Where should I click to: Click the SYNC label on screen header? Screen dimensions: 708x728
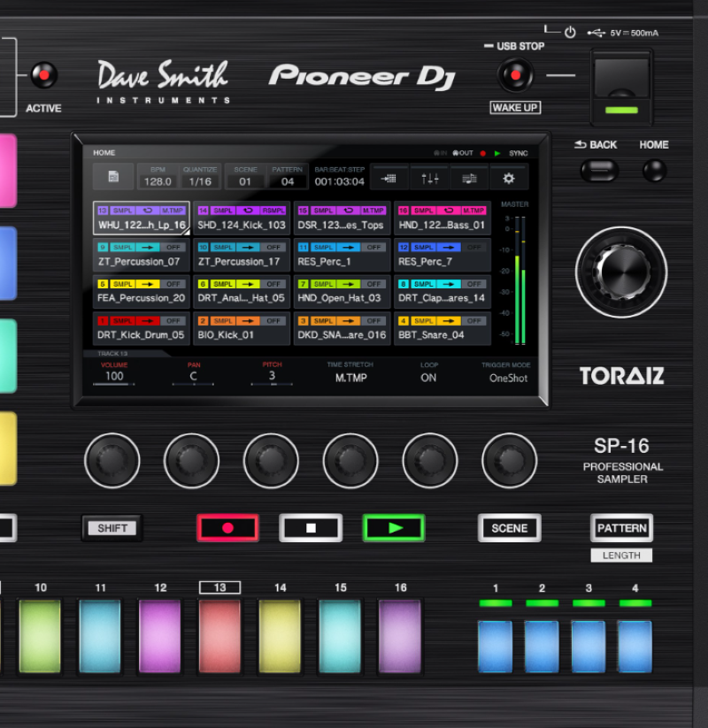[518, 153]
